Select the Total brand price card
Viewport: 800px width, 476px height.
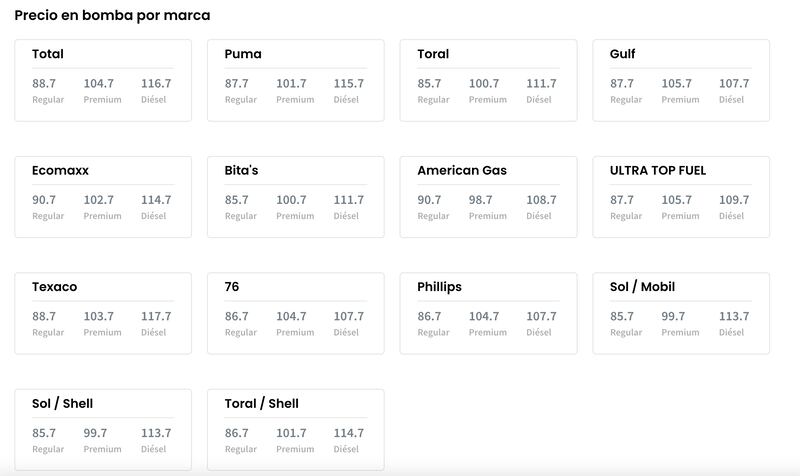[x=103, y=81]
